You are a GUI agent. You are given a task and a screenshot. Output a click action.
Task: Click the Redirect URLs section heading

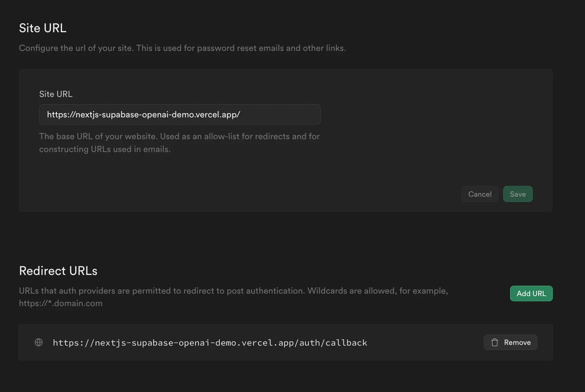coord(58,271)
